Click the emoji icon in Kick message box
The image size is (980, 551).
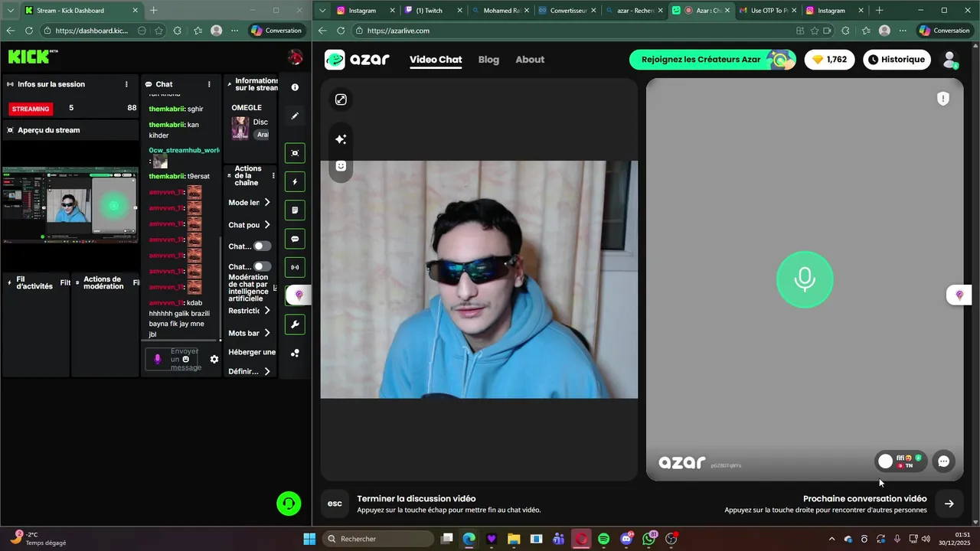point(185,359)
